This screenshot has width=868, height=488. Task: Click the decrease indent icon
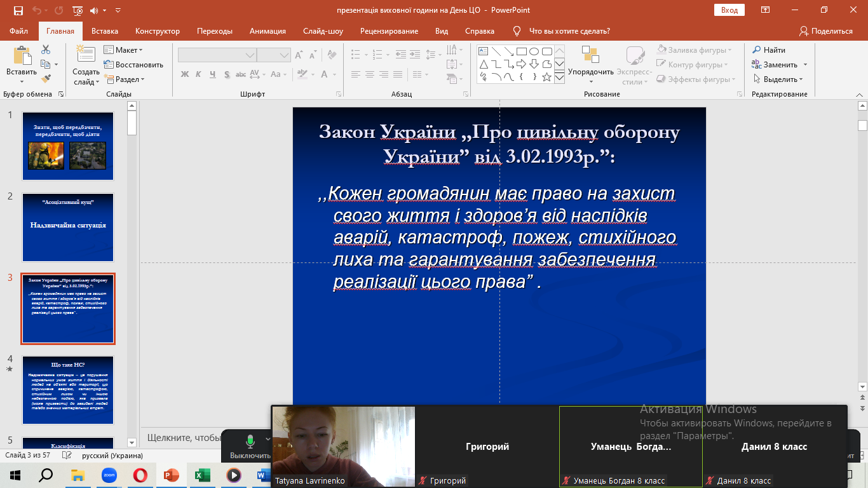(x=399, y=55)
